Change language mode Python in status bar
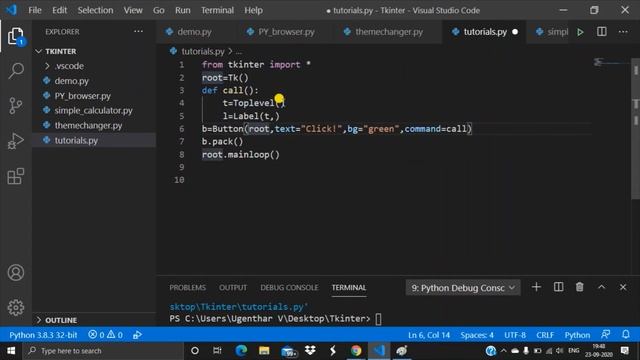Viewport: 640px width, 360px height. (577, 335)
